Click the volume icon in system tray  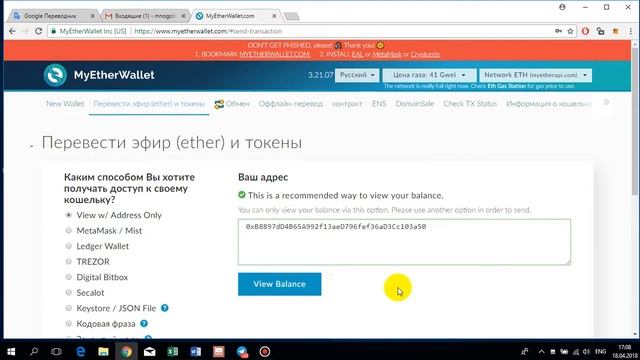pyautogui.click(x=587, y=351)
